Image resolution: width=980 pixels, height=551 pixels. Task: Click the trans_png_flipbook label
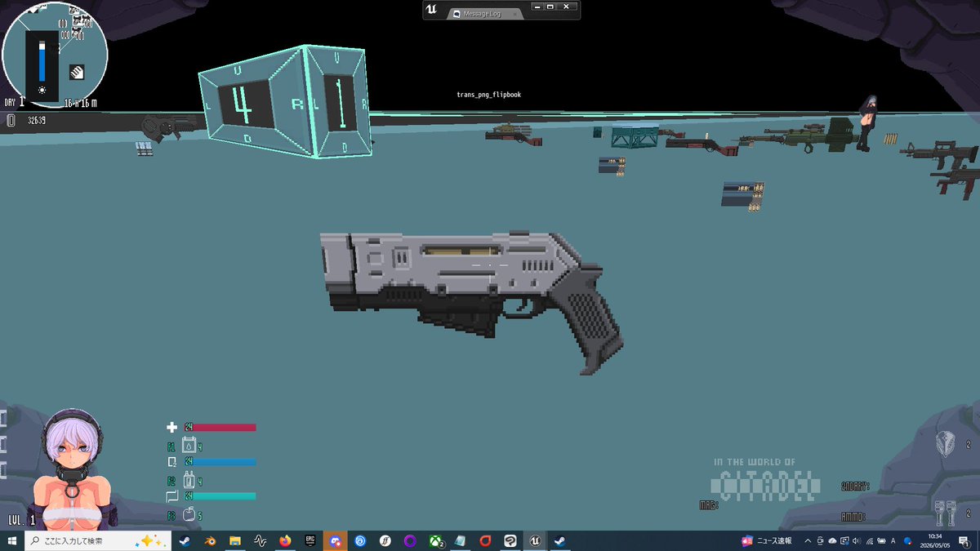[489, 95]
